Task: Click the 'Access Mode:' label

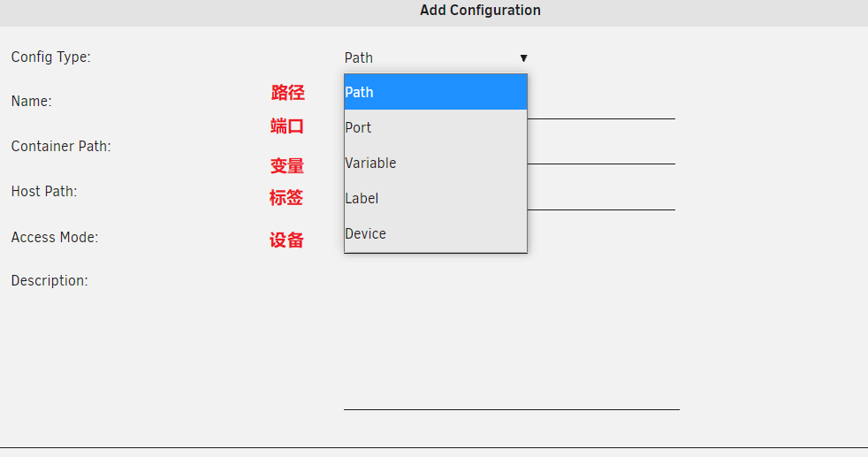Action: tap(55, 237)
